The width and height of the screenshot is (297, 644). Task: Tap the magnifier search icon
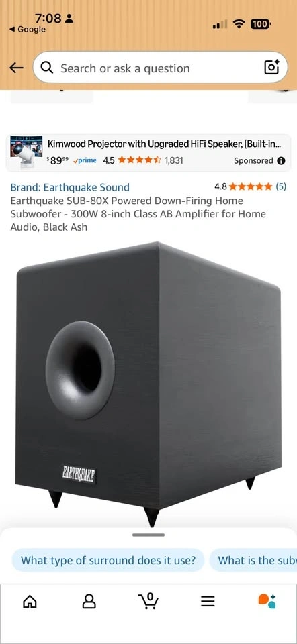tap(47, 68)
